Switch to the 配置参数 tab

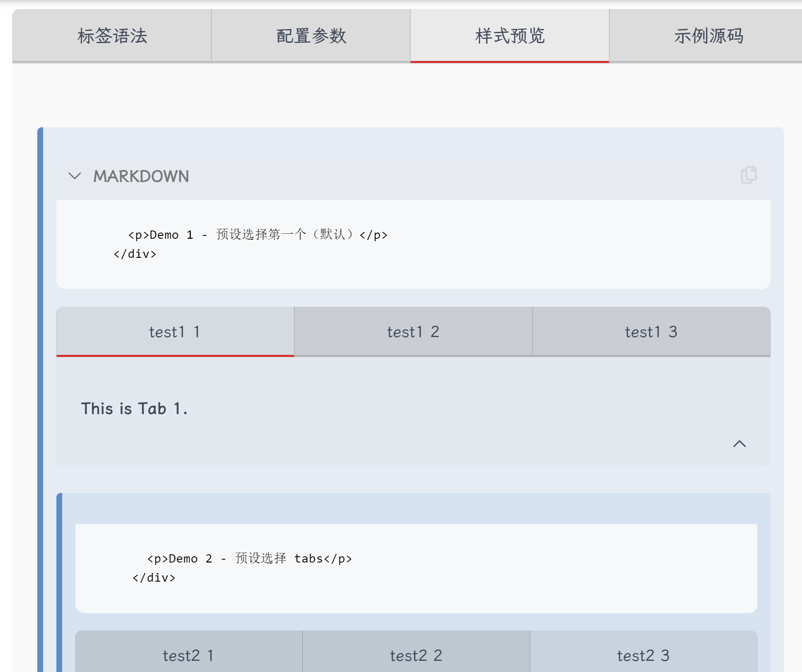[311, 36]
